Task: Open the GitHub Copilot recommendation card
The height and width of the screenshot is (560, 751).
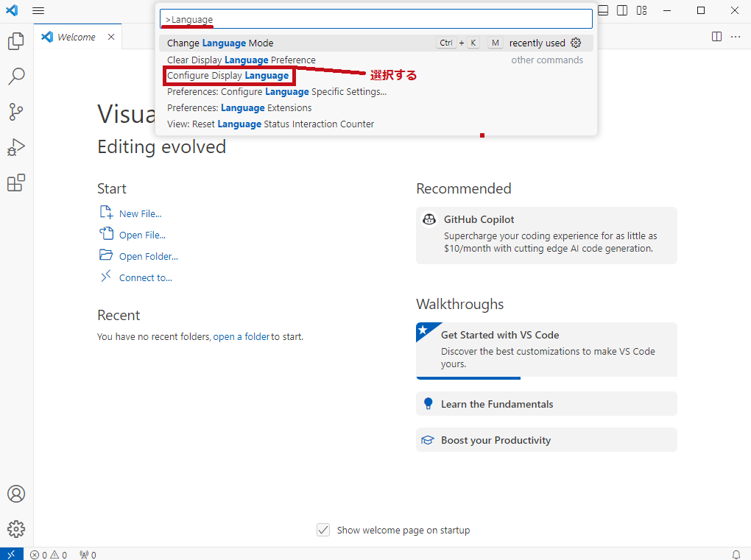Action: 546,235
